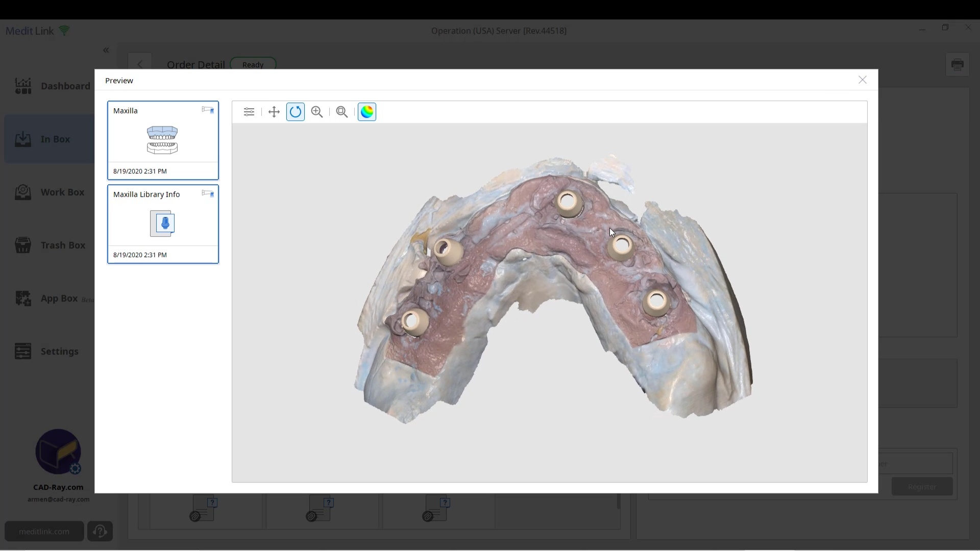Click the armen@cad-ray.com email text
Viewport: 980px width, 551px height.
click(x=58, y=499)
